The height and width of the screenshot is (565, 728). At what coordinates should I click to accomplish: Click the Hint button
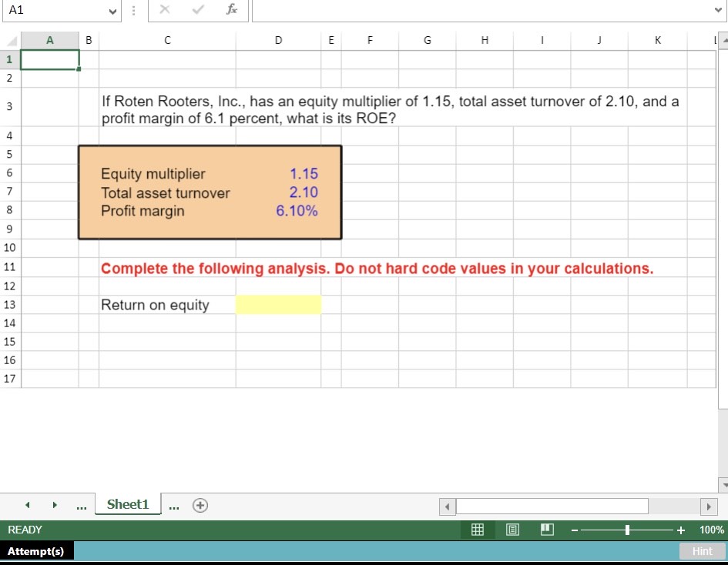click(702, 551)
